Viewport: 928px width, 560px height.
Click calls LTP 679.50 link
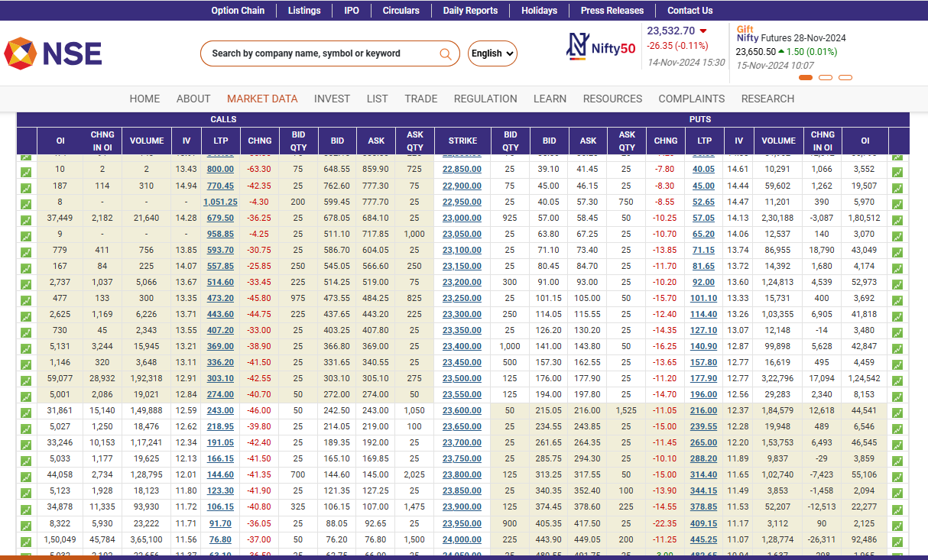click(x=220, y=218)
